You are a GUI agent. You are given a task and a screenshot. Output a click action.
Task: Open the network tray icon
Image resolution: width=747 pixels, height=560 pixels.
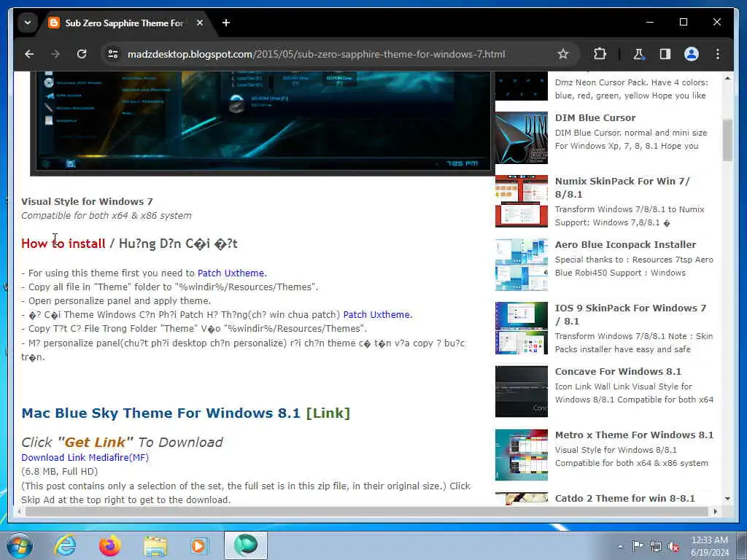click(656, 547)
